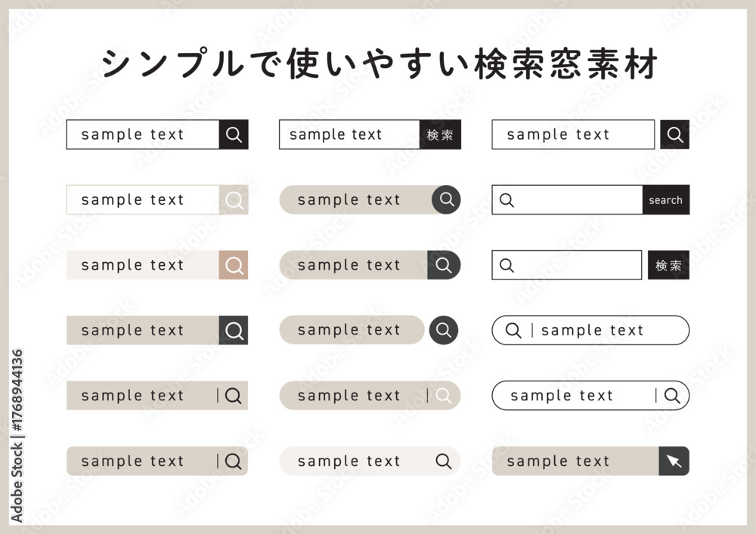756x534 pixels.
Task: Click the black "search" text button
Action: 666,200
